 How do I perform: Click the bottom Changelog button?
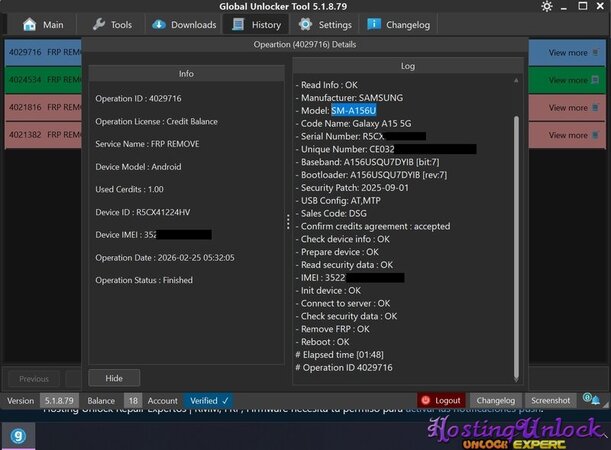point(495,400)
